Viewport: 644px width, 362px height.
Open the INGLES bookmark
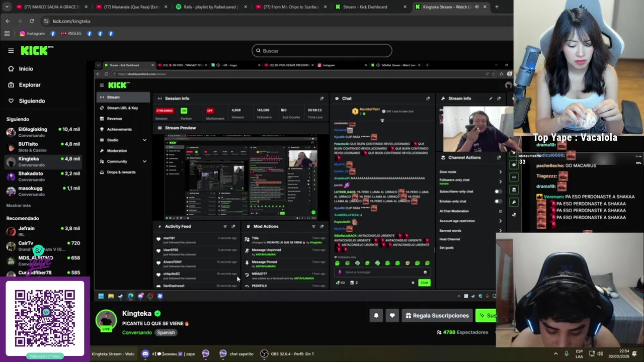point(71,34)
